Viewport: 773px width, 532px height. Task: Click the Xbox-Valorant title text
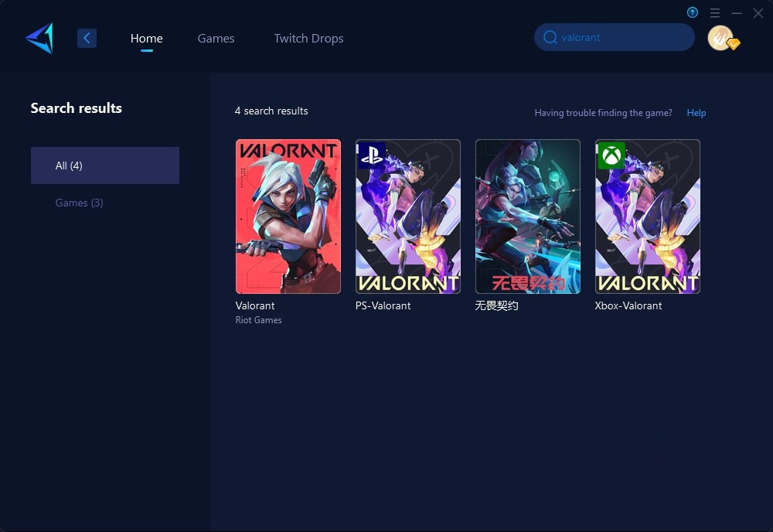point(628,305)
